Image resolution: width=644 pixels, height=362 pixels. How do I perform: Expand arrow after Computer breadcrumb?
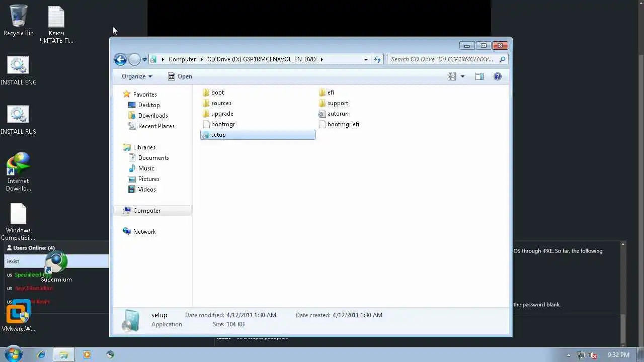click(x=201, y=59)
